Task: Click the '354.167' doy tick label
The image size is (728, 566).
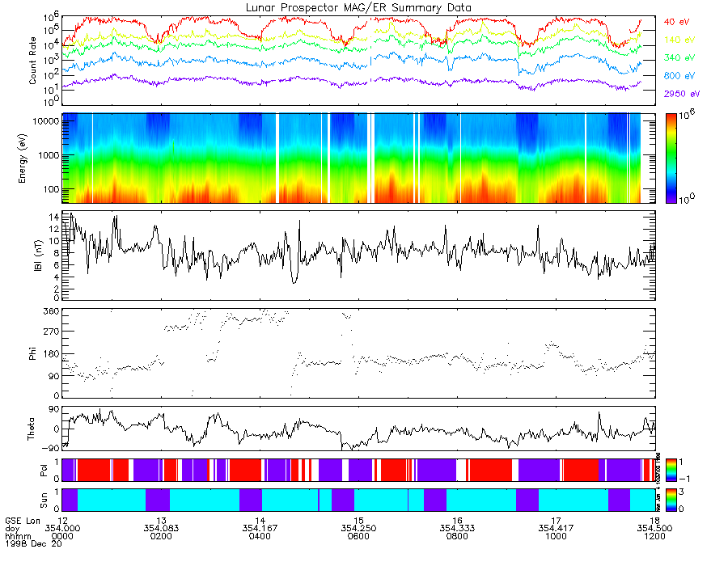Action: [260, 529]
